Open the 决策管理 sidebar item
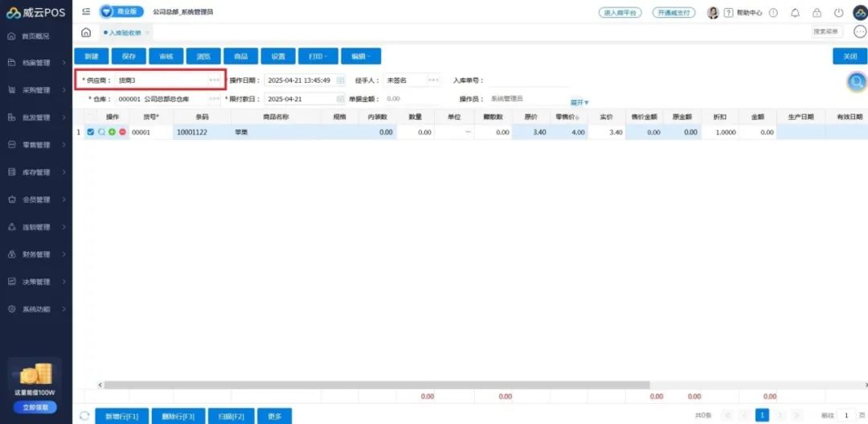Screen dimensions: 868x424 [x=36, y=282]
